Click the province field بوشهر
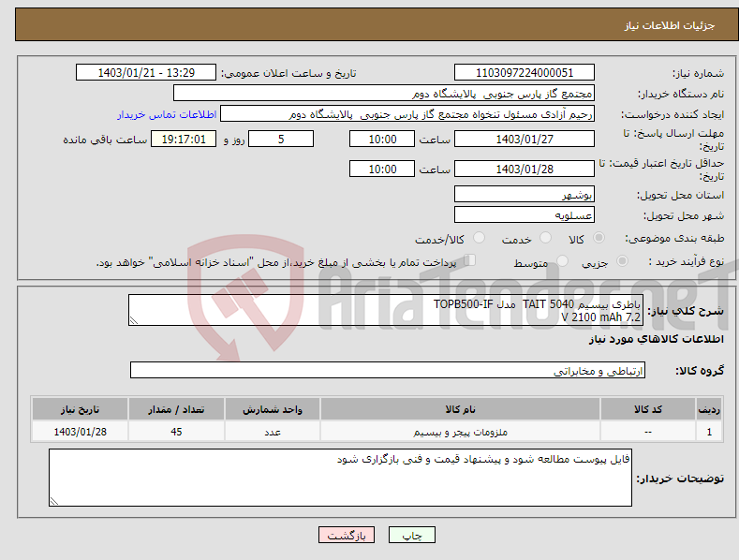 525,194
